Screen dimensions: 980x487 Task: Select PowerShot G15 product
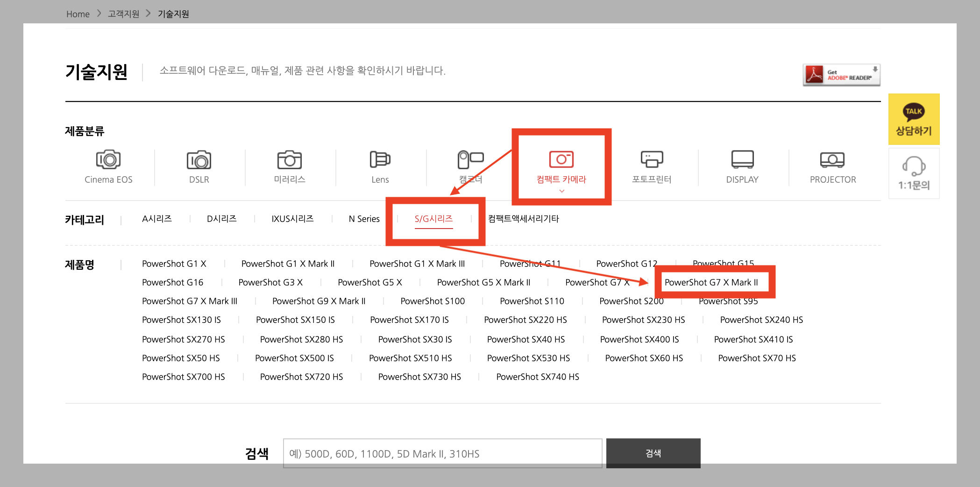coord(723,263)
